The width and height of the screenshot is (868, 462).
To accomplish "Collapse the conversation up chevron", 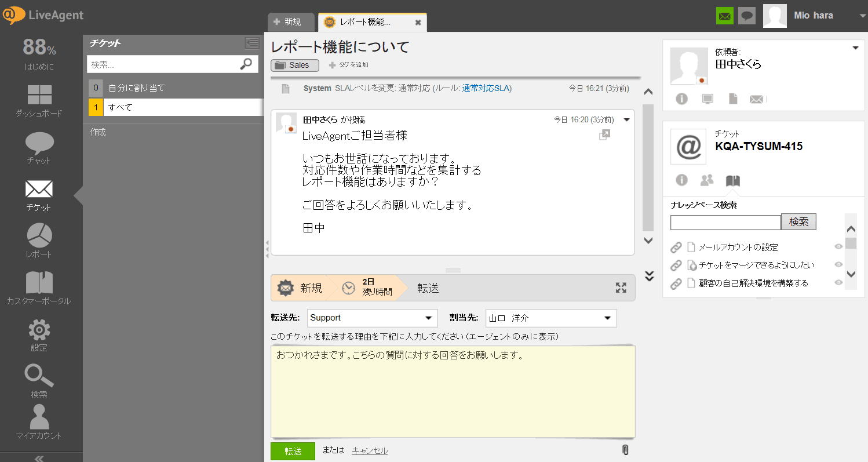I will 649,92.
